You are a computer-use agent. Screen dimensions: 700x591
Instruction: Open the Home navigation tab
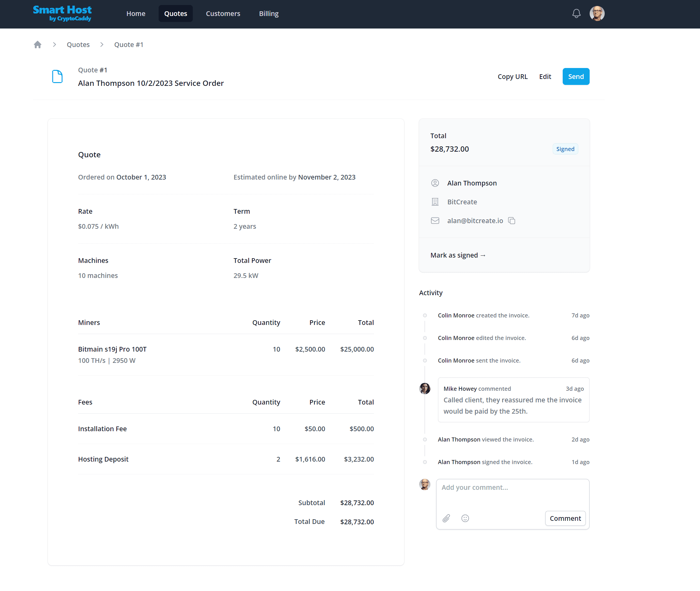click(136, 13)
